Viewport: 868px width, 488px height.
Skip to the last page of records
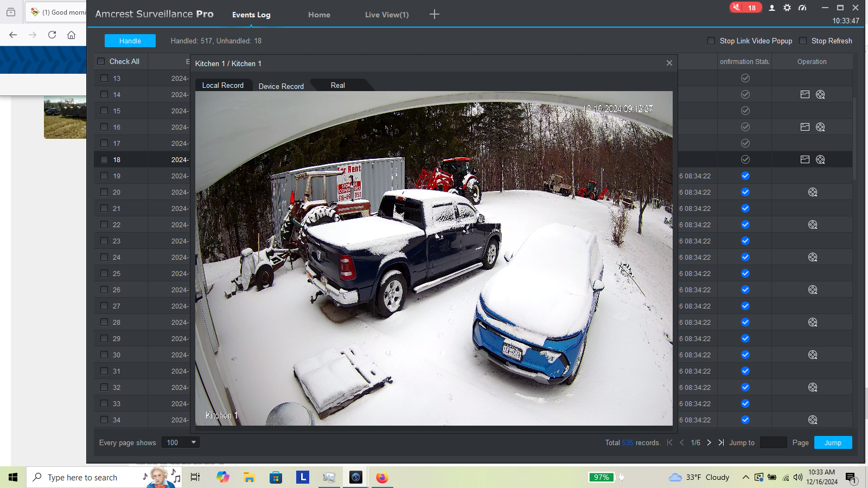721,442
